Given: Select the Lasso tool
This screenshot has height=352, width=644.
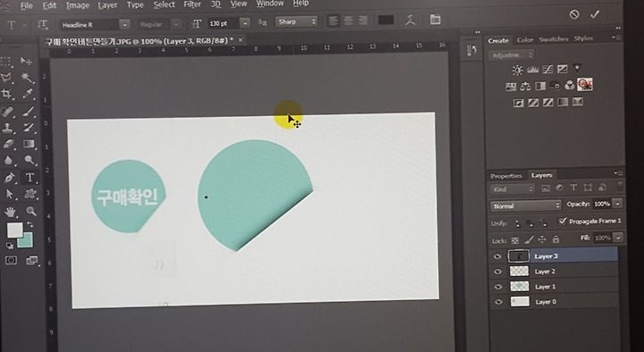Looking at the screenshot, I should (x=6, y=78).
